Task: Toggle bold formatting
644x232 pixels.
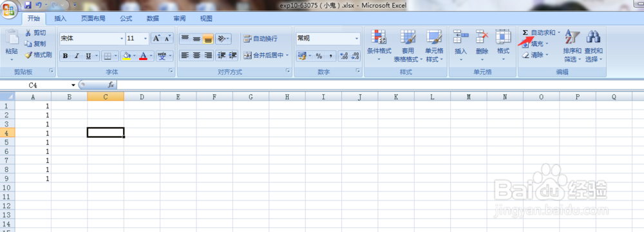Action: pyautogui.click(x=65, y=56)
